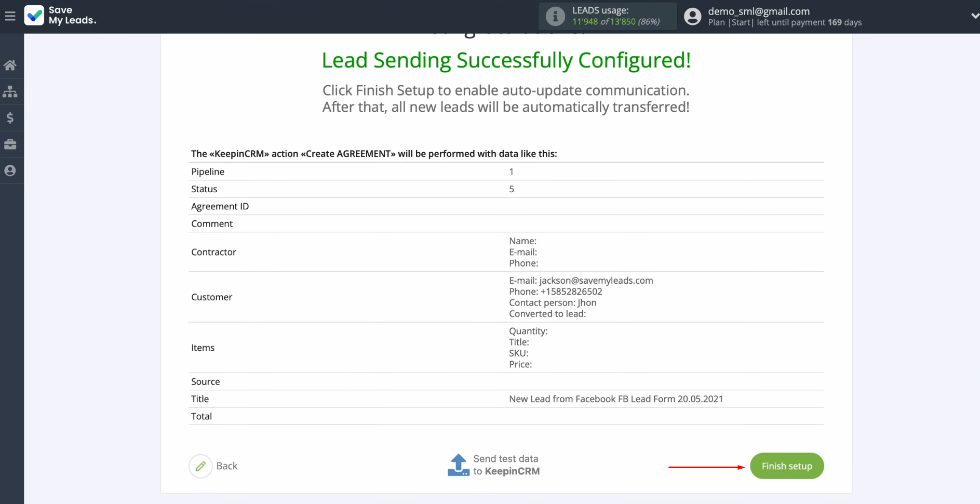This screenshot has width=980, height=504.
Task: Open the hamburger menu icon
Action: pyautogui.click(x=10, y=16)
